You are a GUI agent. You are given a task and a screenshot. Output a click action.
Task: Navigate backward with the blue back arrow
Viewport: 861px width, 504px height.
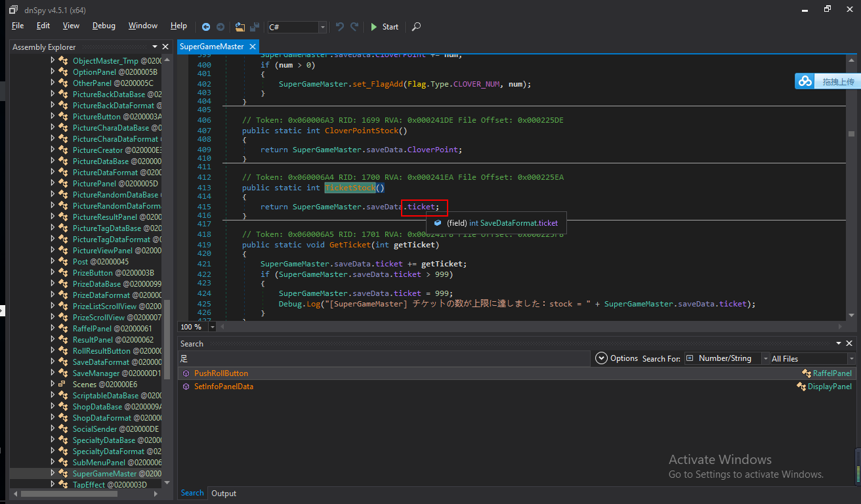pos(206,27)
